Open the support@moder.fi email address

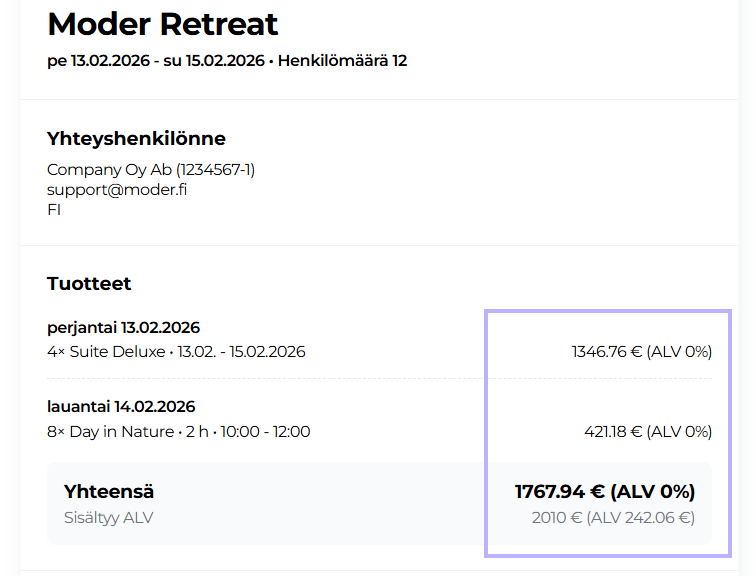[116, 190]
